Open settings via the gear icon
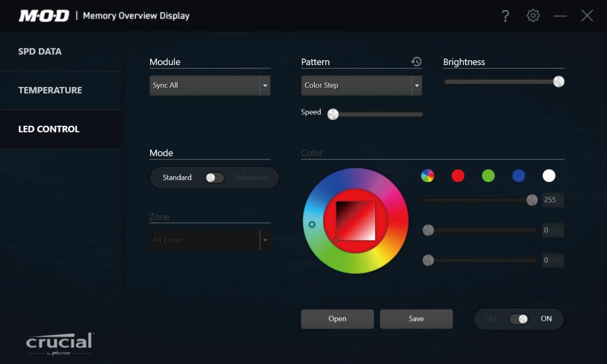This screenshot has height=364, width=607. pos(533,16)
